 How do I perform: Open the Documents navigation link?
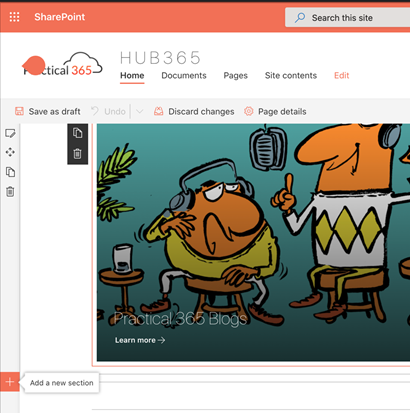pyautogui.click(x=184, y=76)
